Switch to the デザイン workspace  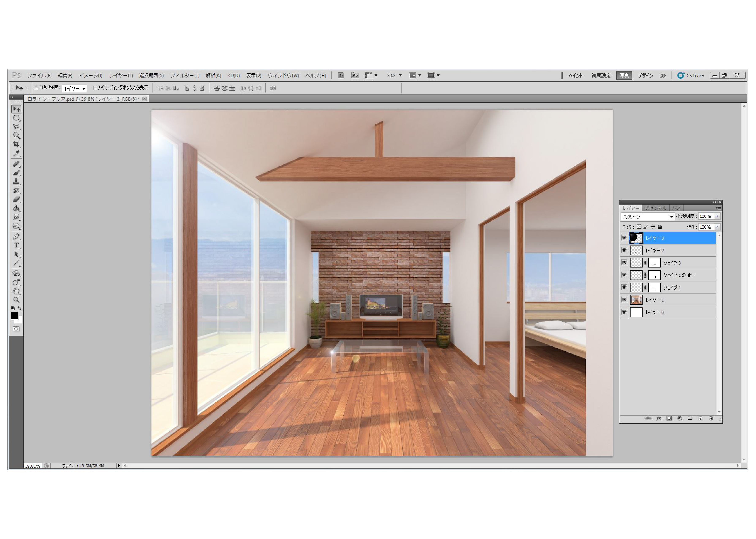click(645, 76)
